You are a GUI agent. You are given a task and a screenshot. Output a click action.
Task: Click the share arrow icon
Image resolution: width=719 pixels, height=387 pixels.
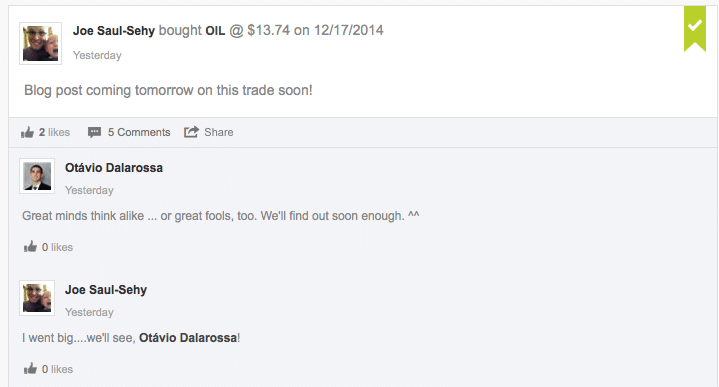pos(191,132)
